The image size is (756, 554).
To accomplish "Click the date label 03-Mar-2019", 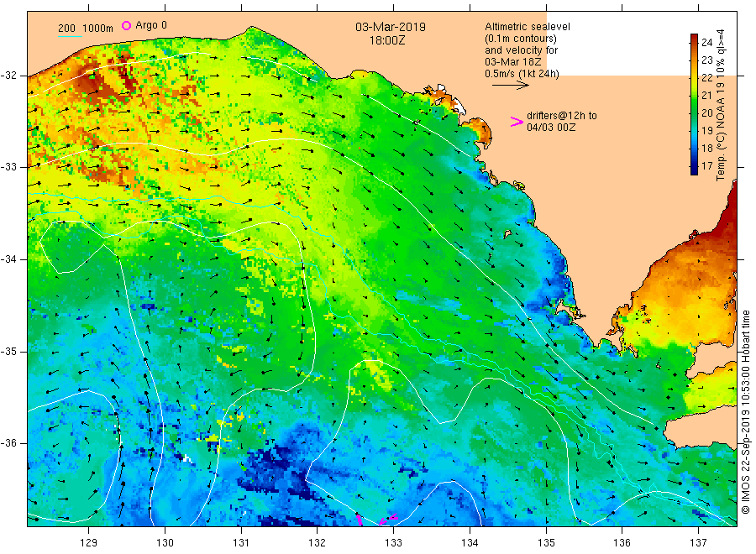I will (x=391, y=27).
